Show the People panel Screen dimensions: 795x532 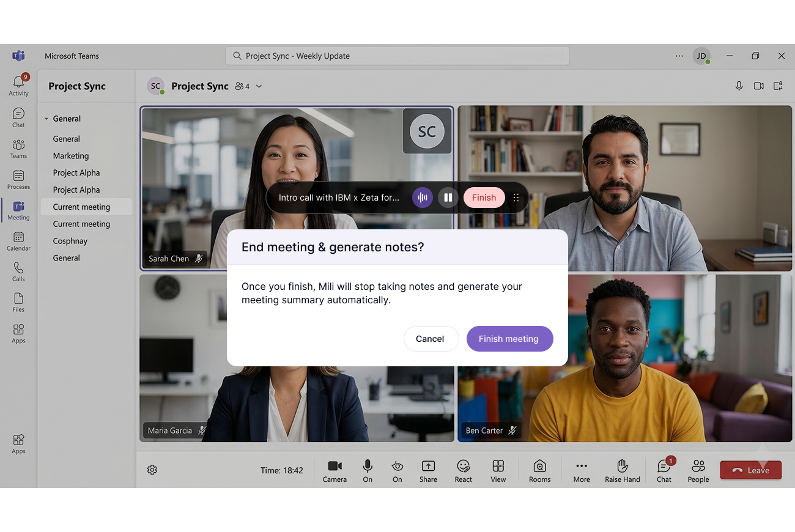click(698, 471)
